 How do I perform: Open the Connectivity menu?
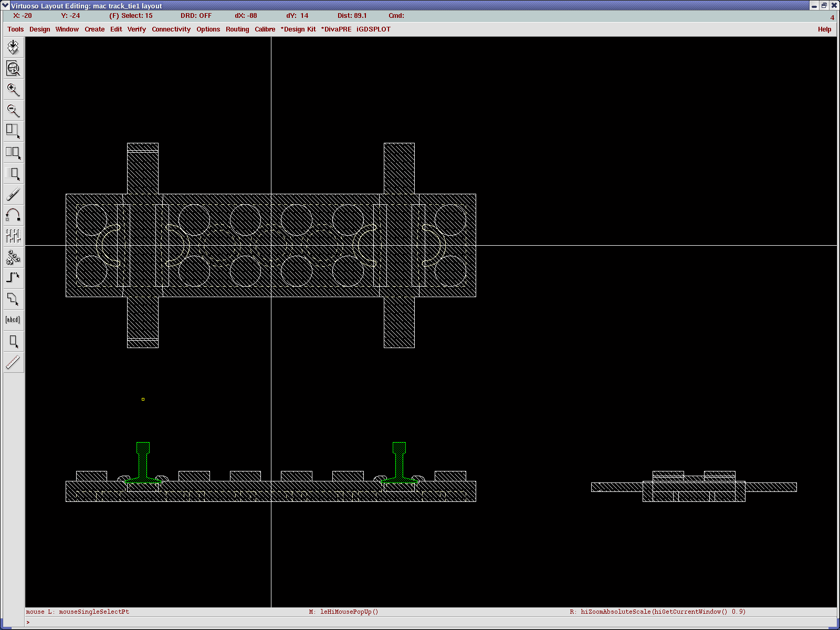pyautogui.click(x=171, y=29)
